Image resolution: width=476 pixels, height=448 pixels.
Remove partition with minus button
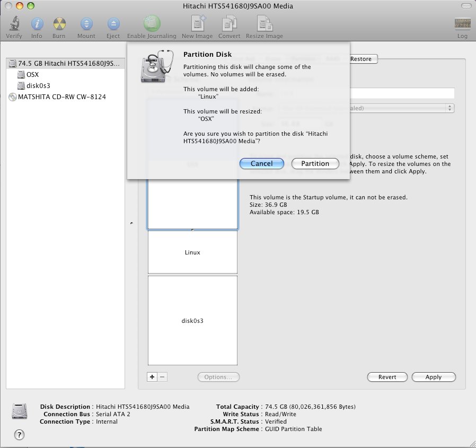(x=162, y=377)
